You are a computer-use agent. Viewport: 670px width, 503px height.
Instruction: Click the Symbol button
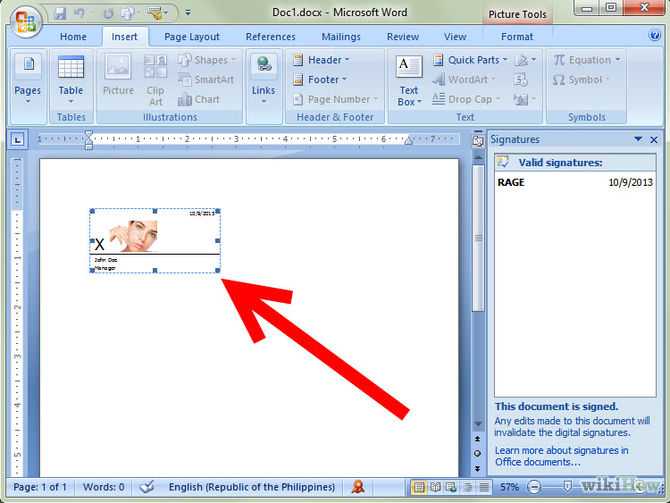580,79
